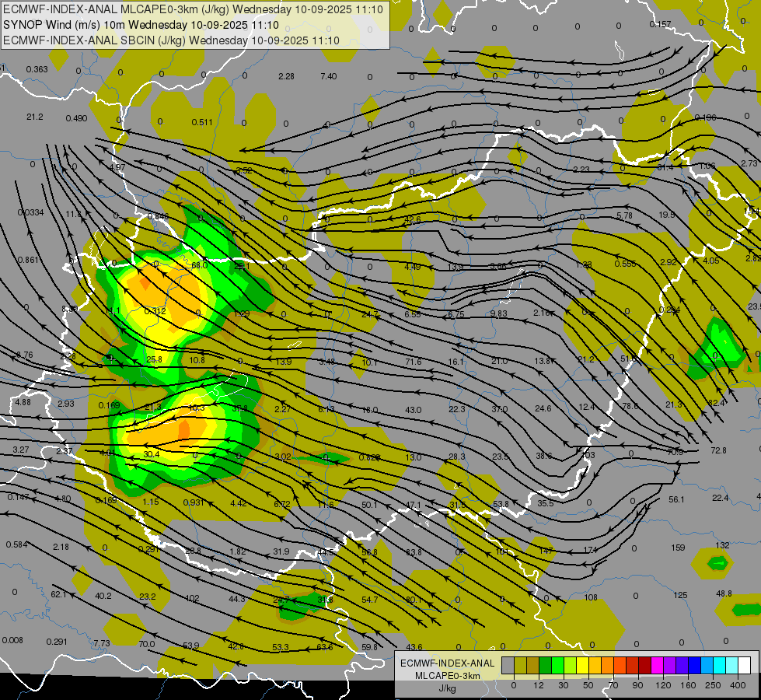Click the SYNOP Wind 10m title line

(x=141, y=25)
